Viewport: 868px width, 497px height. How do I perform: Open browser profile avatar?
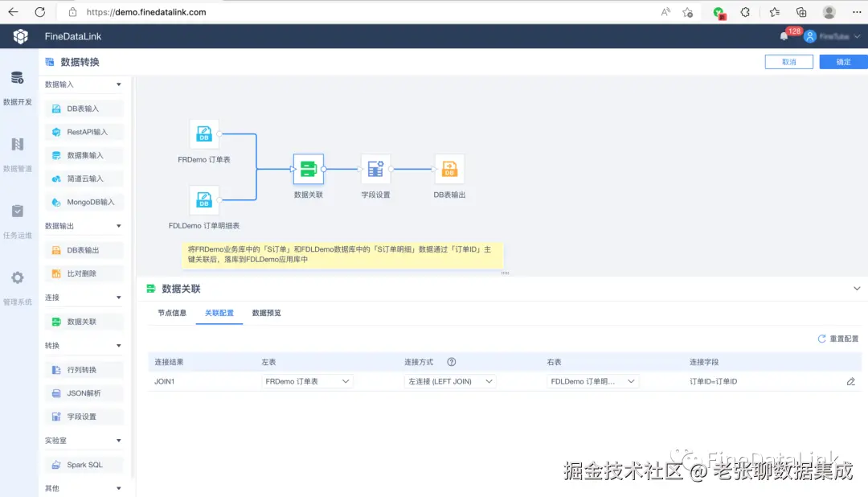[x=829, y=11]
